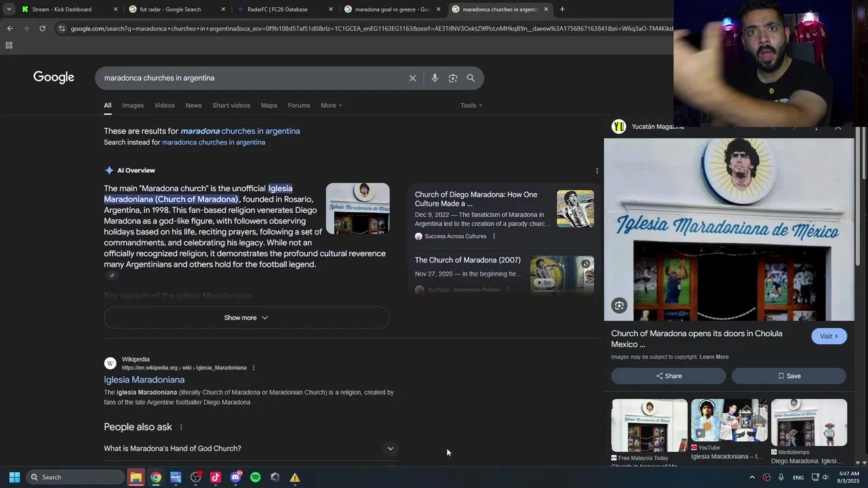The image size is (868, 488).
Task: Open 'Church of Maradona opens its doors' title
Action: (x=696, y=339)
